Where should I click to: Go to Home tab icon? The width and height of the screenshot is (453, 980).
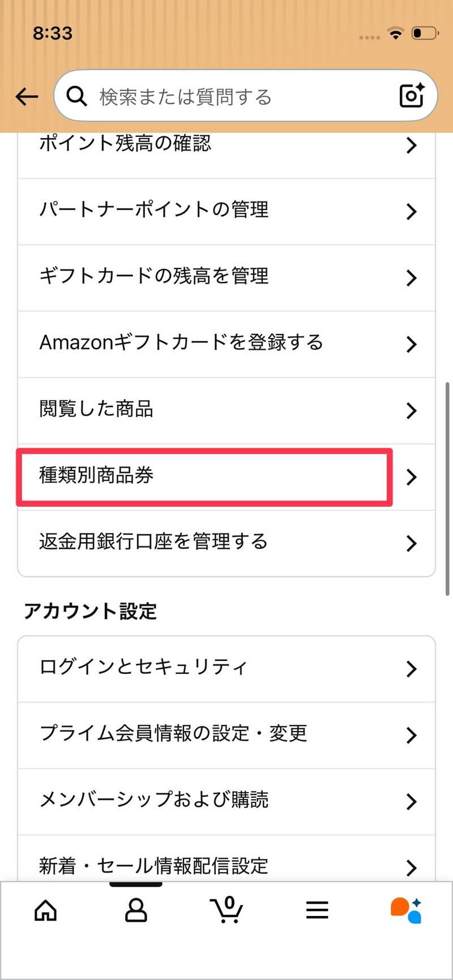click(46, 910)
